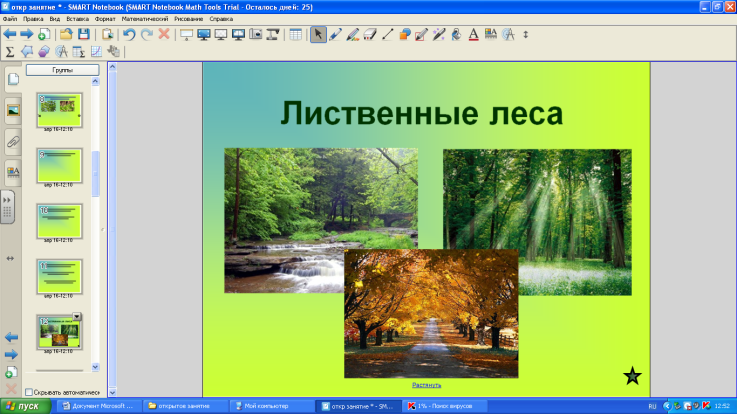Select the Pen tool
Image resolution: width=737 pixels, height=414 pixels.
[x=335, y=34]
